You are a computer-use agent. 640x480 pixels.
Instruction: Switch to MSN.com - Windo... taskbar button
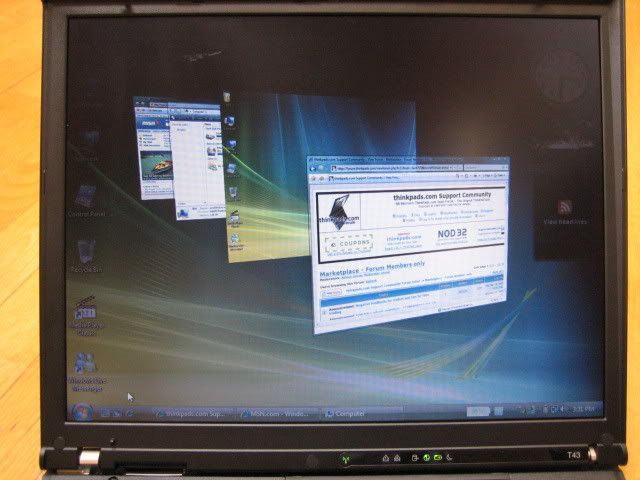click(278, 413)
